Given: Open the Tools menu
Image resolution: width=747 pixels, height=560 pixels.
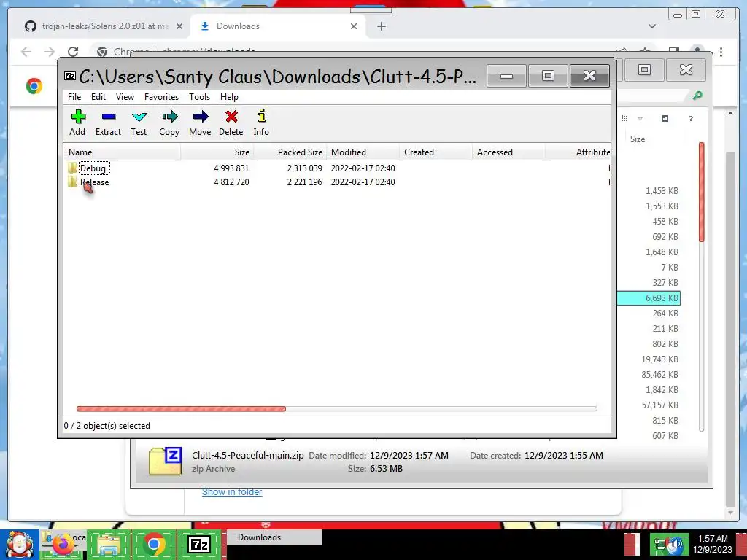Looking at the screenshot, I should [x=199, y=97].
